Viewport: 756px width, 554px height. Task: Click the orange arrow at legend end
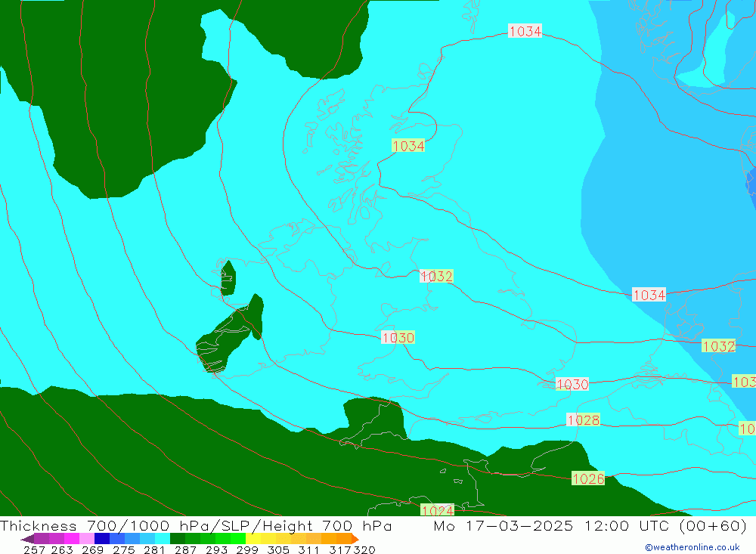[x=355, y=539]
